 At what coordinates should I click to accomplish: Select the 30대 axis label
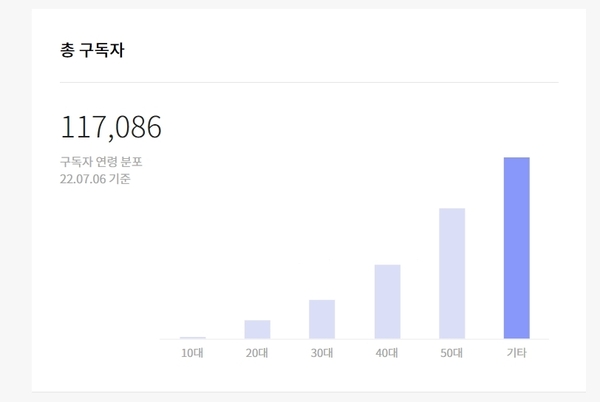click(x=322, y=353)
